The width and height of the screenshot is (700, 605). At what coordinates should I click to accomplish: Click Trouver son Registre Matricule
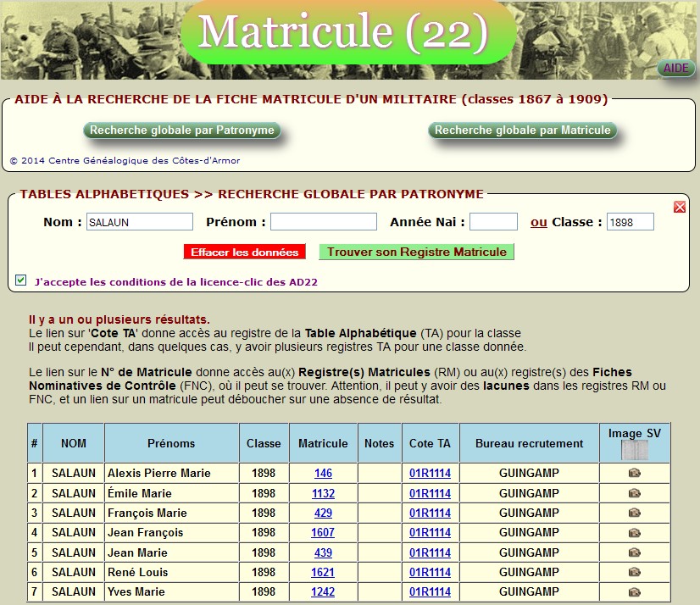(x=416, y=252)
